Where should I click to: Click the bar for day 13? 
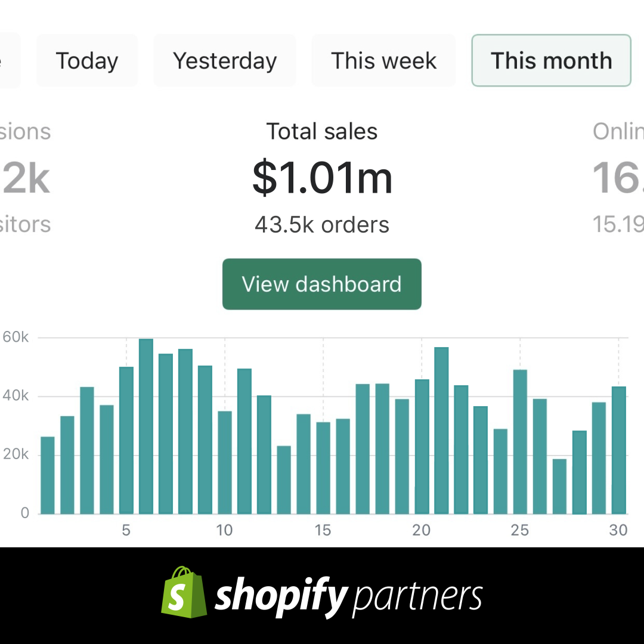point(284,480)
